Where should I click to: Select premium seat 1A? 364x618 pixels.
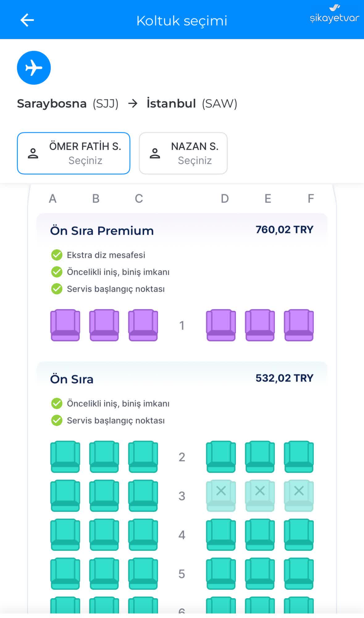pyautogui.click(x=65, y=324)
